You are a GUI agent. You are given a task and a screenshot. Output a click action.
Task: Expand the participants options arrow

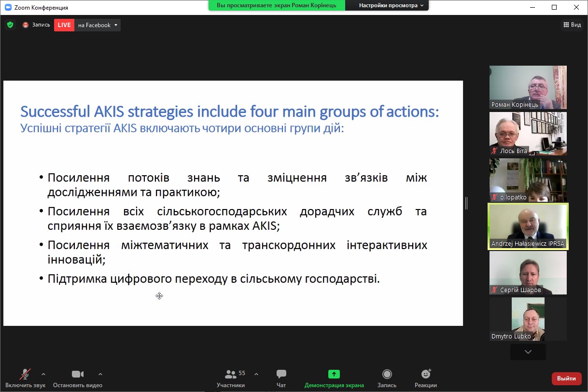(256, 374)
